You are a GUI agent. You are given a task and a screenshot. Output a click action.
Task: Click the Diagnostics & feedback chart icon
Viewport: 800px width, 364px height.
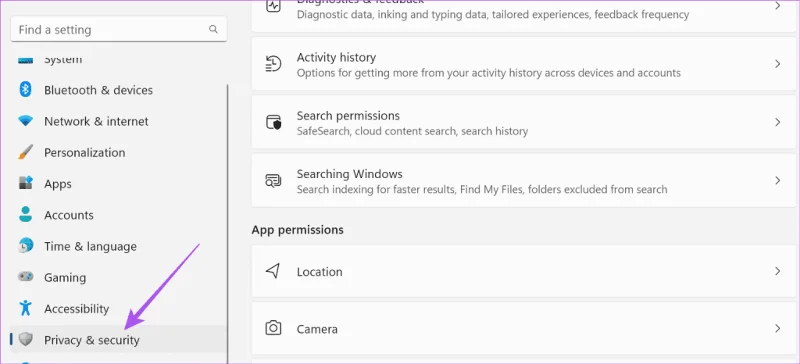273,6
